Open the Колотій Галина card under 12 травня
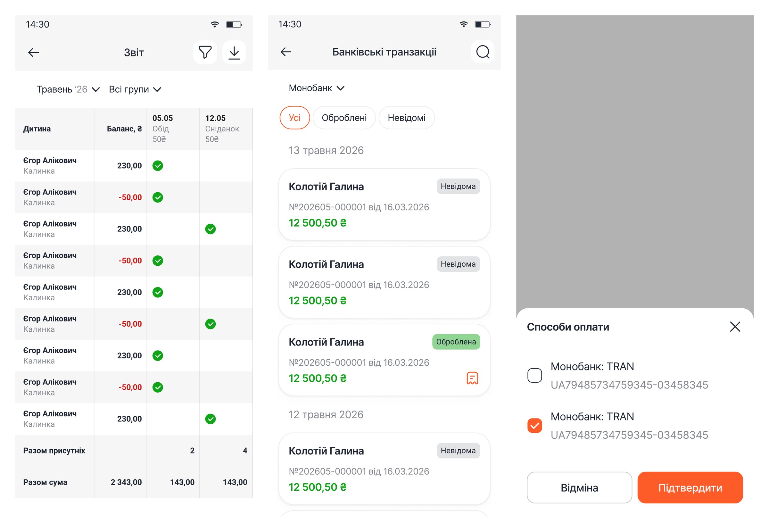The image size is (769, 532). [x=384, y=469]
